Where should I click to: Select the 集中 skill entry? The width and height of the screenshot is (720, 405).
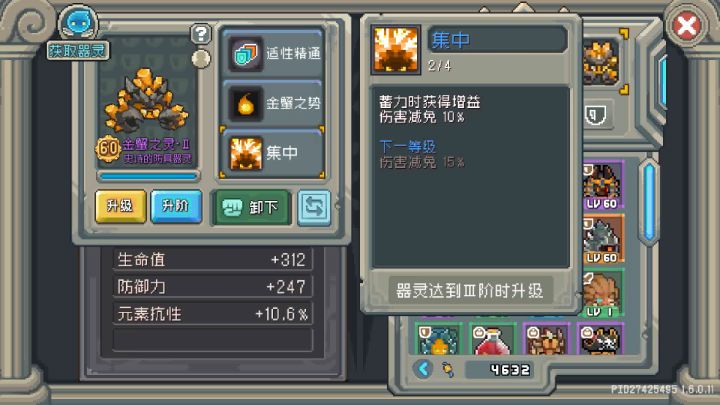273,153
